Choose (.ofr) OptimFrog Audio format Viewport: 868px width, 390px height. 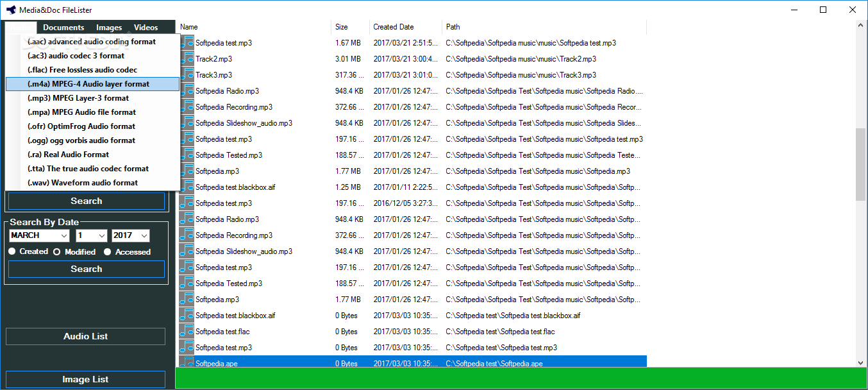coord(92,126)
